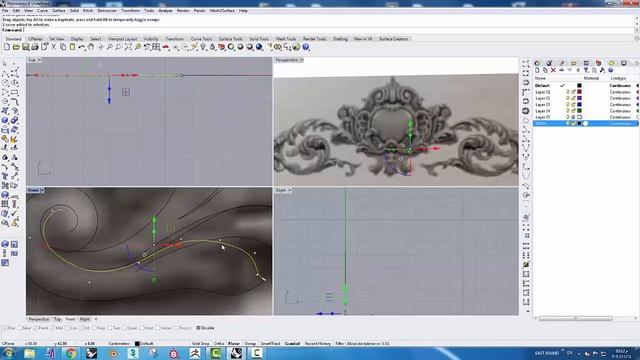
Task: Toggle the End osnap checkbox
Action: (7, 328)
